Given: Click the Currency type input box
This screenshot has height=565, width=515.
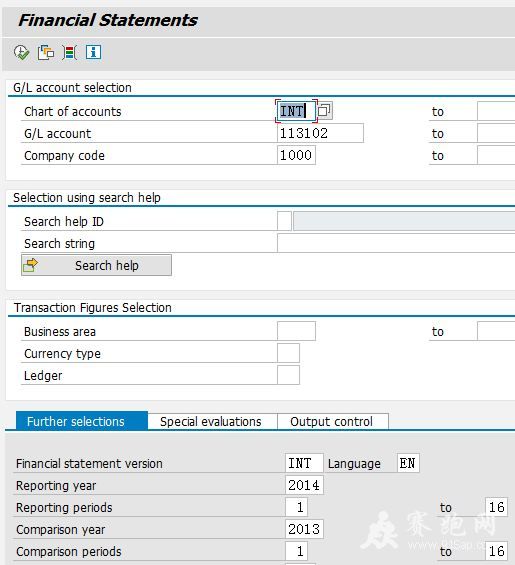Looking at the screenshot, I should coord(288,353).
